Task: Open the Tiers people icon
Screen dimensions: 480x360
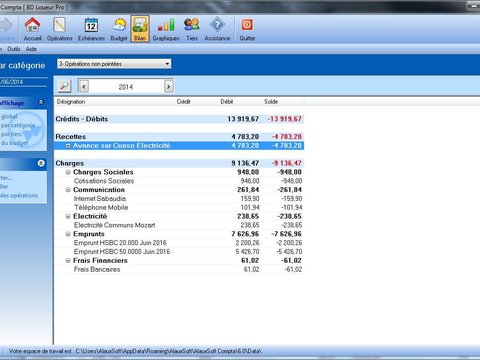Action: point(192,29)
